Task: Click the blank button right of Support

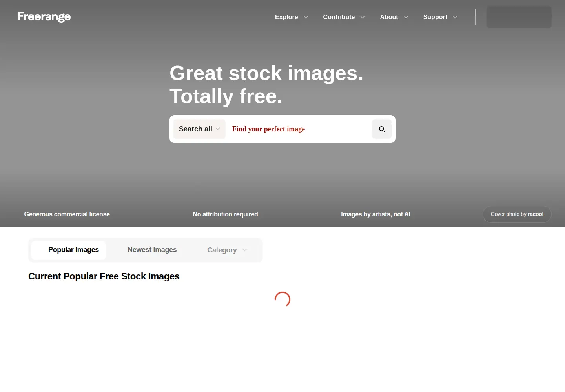Action: click(519, 17)
